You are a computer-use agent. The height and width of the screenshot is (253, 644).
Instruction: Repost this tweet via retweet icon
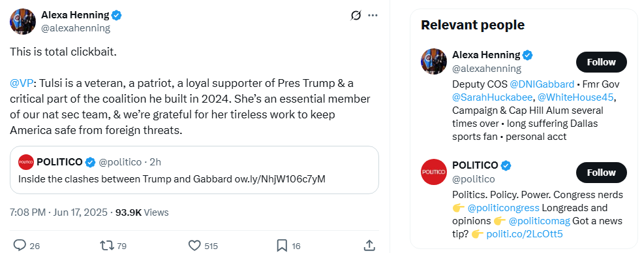tap(108, 246)
